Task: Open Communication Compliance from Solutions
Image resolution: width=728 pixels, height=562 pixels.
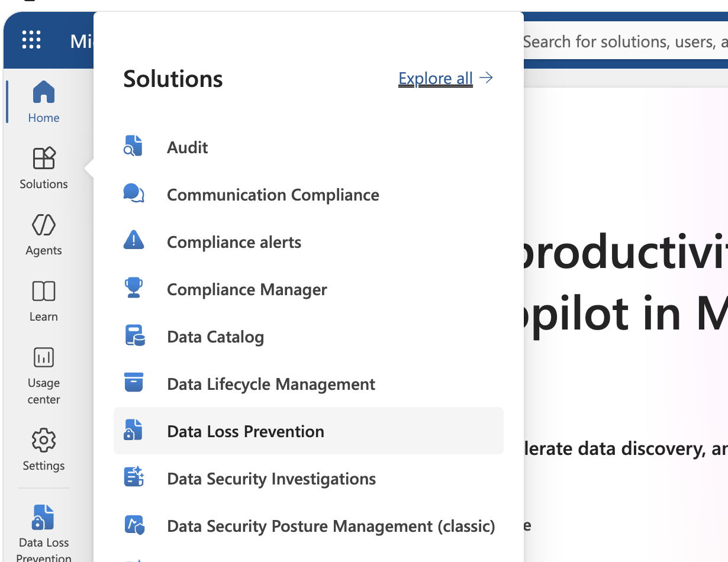Action: 308,194
